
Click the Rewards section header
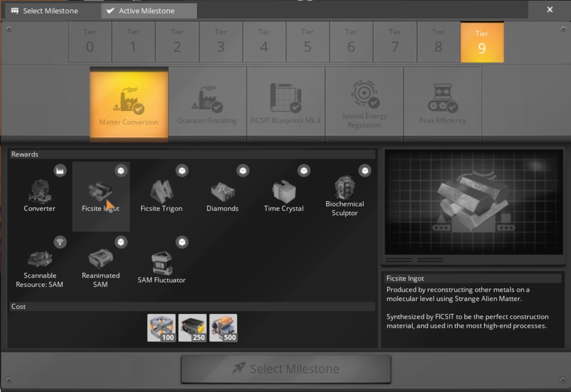pos(192,154)
